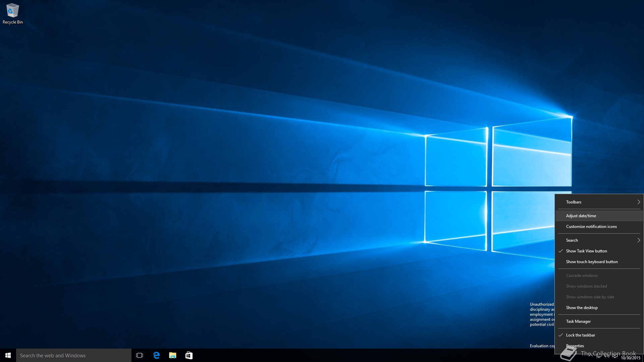Choose Customize notification icons
The height and width of the screenshot is (362, 644).
tap(599, 227)
